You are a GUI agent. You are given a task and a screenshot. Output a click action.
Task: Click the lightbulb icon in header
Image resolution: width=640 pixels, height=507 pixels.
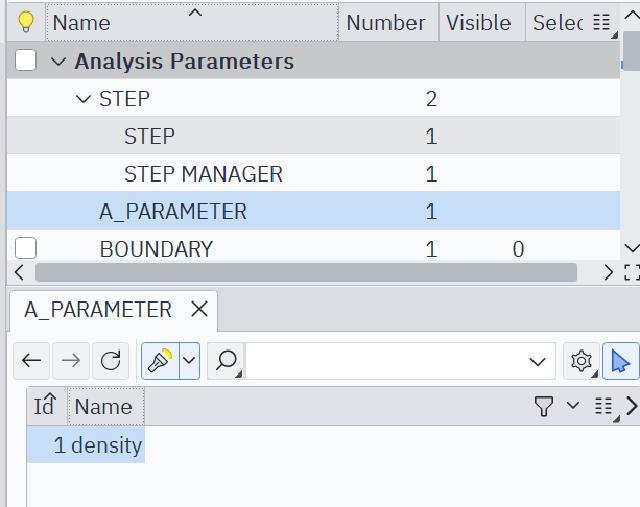coord(26,22)
